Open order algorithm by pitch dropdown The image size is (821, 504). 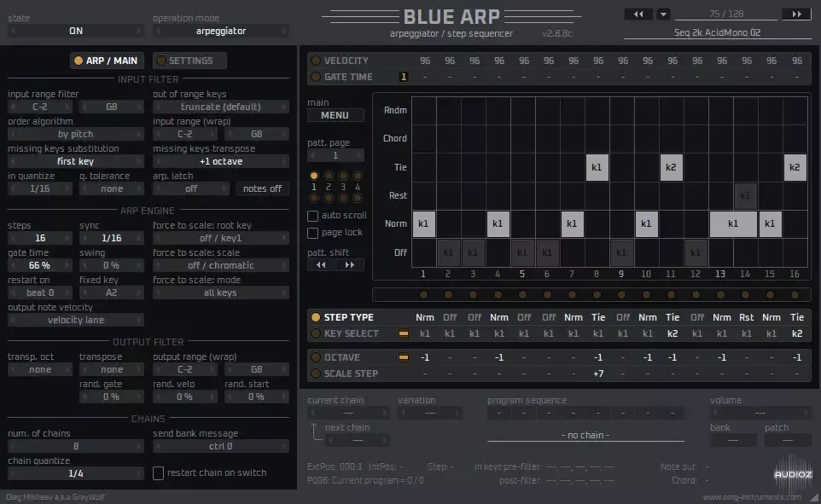pos(76,134)
